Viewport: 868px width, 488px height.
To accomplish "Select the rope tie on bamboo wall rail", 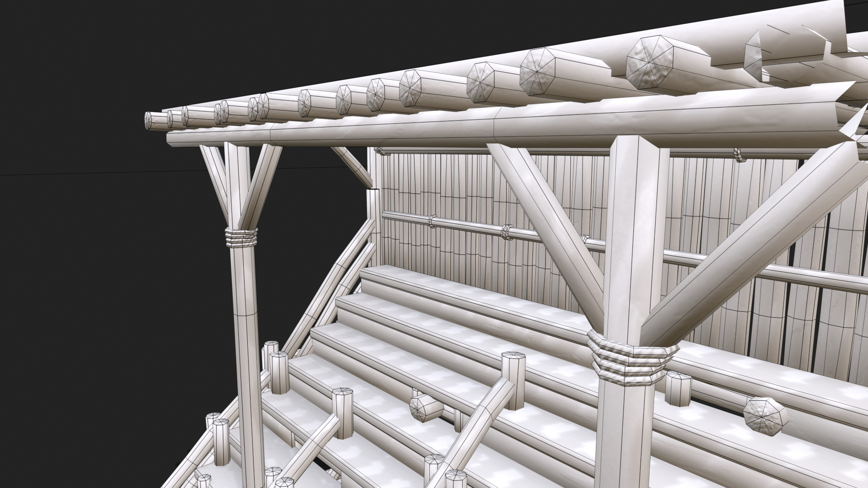I will pyautogui.click(x=506, y=232).
